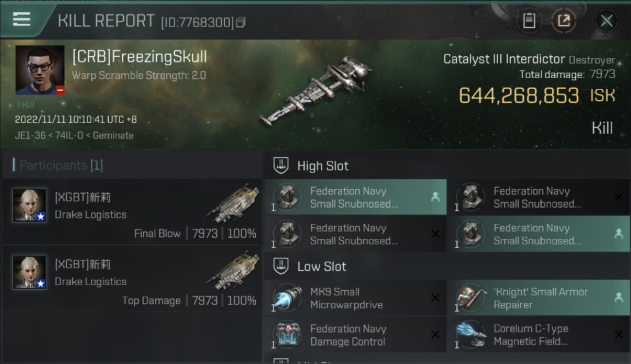View the Catalyst III Interdictor ship image
The image size is (631, 364).
pos(316,90)
